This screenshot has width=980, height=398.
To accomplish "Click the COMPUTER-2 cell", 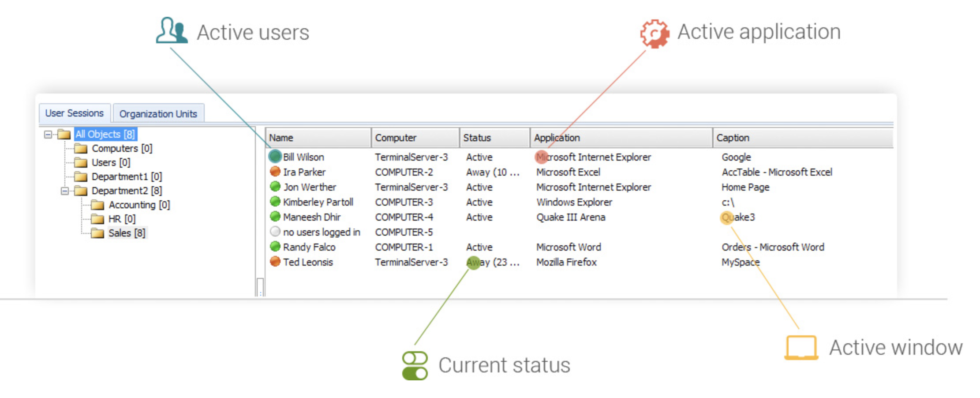I will coord(404,172).
